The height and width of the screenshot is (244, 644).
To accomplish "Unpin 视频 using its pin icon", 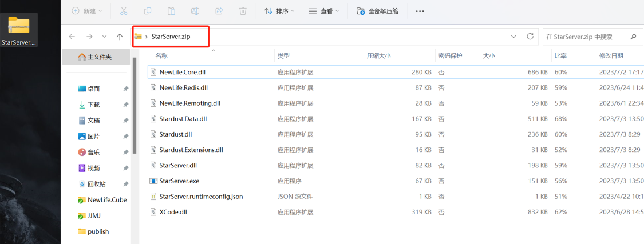I will point(126,168).
